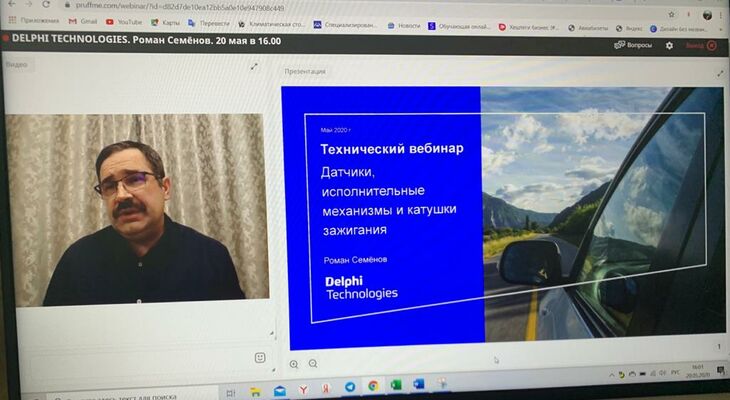Go forward in browser history
Image resolution: width=730 pixels, height=400 pixels.
click(x=28, y=4)
